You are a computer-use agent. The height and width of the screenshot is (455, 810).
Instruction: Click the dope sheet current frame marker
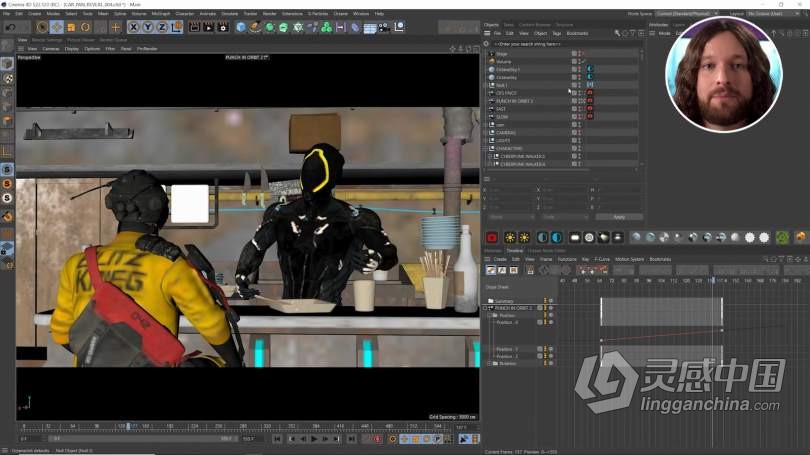[713, 280]
